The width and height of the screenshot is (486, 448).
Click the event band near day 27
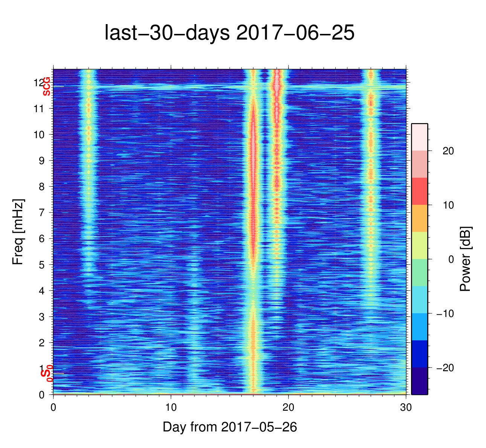(x=371, y=169)
